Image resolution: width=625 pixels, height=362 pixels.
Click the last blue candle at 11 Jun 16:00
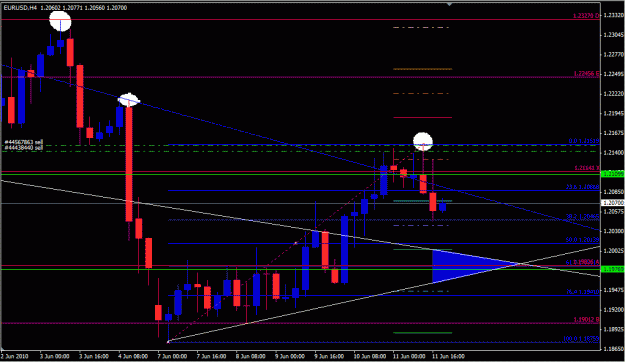tap(442, 207)
